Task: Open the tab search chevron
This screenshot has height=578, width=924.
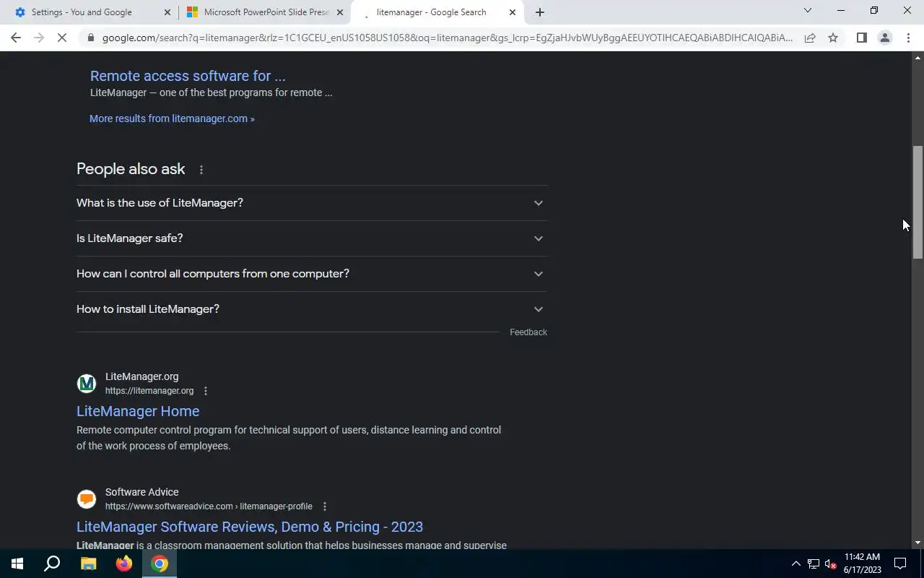Action: 808,11
